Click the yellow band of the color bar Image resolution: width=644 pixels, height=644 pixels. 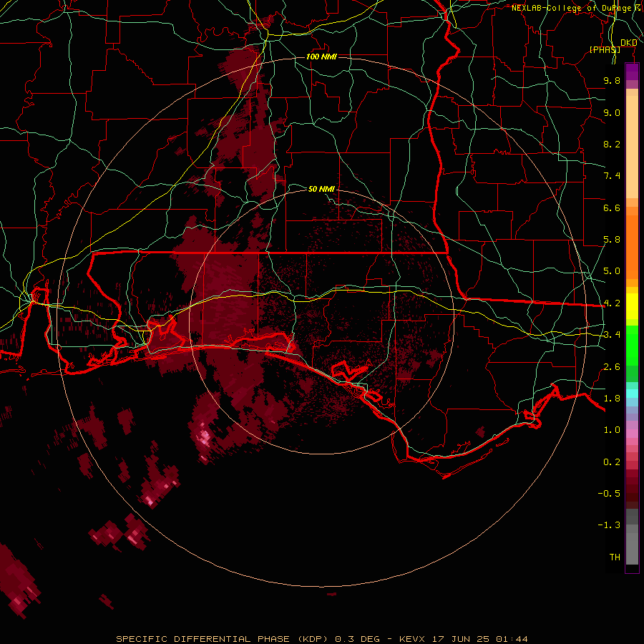click(632, 306)
